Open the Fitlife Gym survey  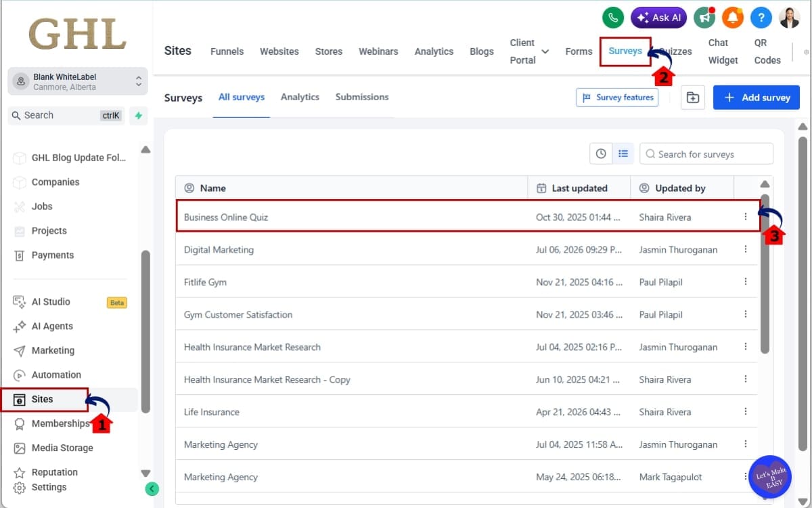205,282
